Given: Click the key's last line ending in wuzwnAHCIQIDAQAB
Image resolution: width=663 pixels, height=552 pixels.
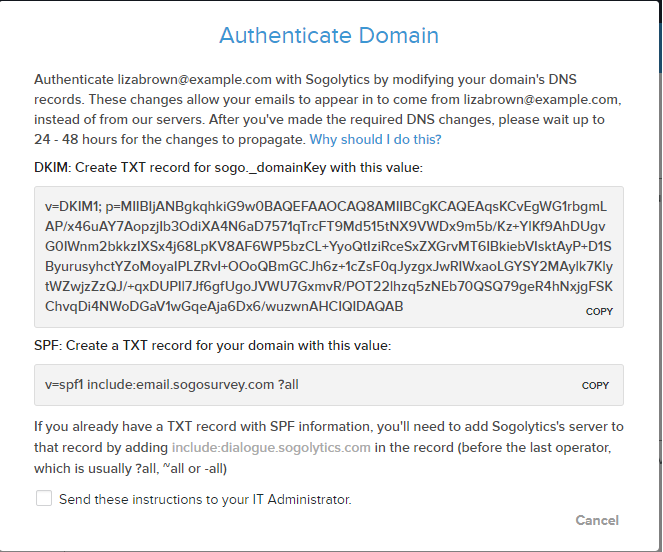Looking at the screenshot, I should point(224,306).
